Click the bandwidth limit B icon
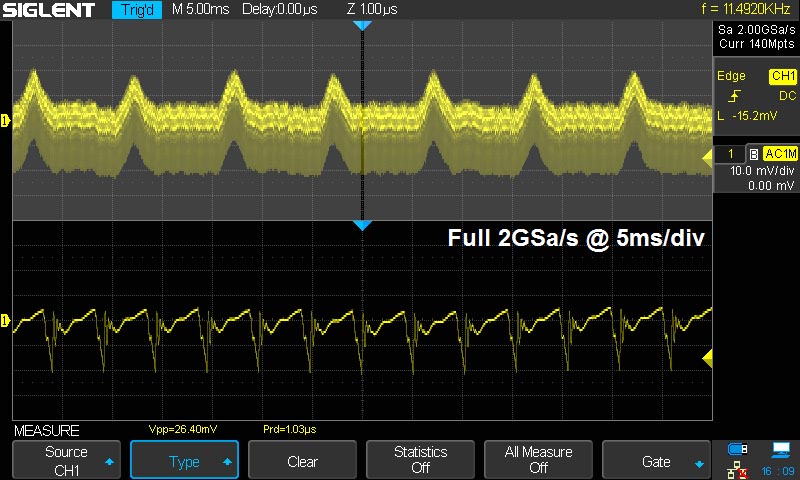This screenshot has height=480, width=800. [x=752, y=153]
